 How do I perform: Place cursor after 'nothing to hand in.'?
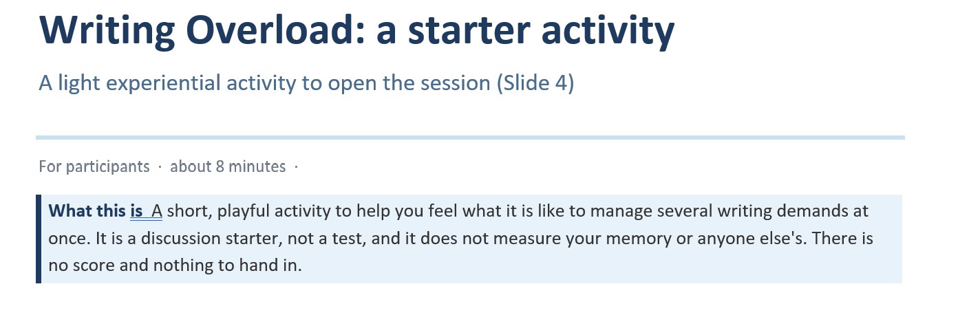(x=303, y=265)
